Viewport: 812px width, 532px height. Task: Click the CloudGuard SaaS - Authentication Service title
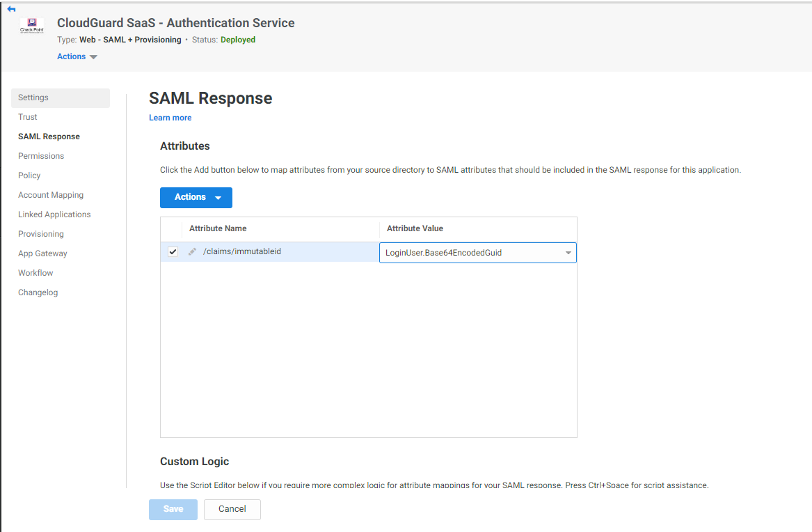[x=175, y=23]
